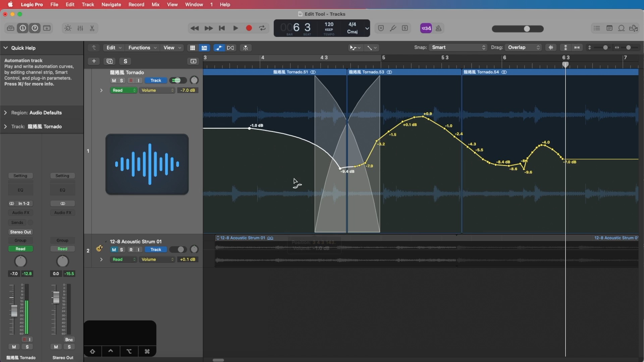
Task: Open the Loop Browser
Action: tap(621, 28)
